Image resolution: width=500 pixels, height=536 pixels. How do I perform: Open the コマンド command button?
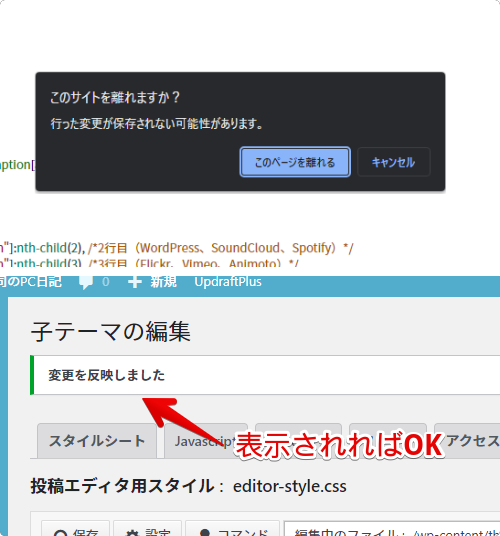tap(232, 529)
